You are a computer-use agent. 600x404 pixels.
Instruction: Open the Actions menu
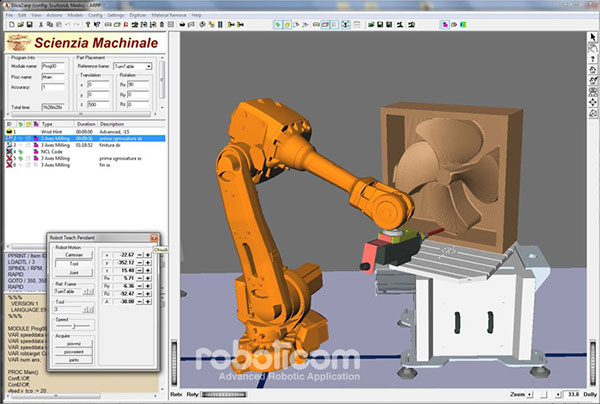tap(54, 15)
